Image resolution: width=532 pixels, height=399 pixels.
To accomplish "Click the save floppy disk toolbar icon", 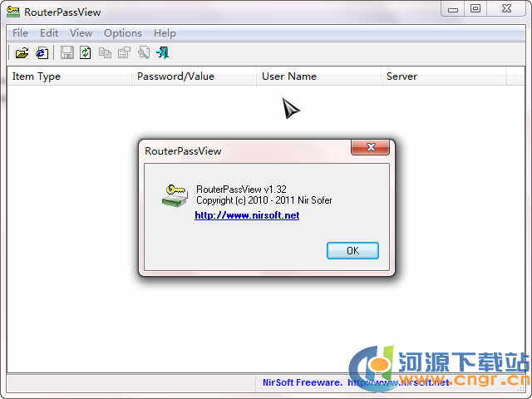I will pyautogui.click(x=66, y=53).
